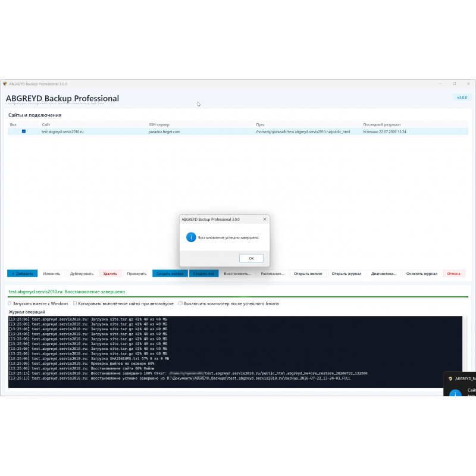
Task: Enable 'Запускать вместе с Windows' checkbox
Action: click(10, 303)
